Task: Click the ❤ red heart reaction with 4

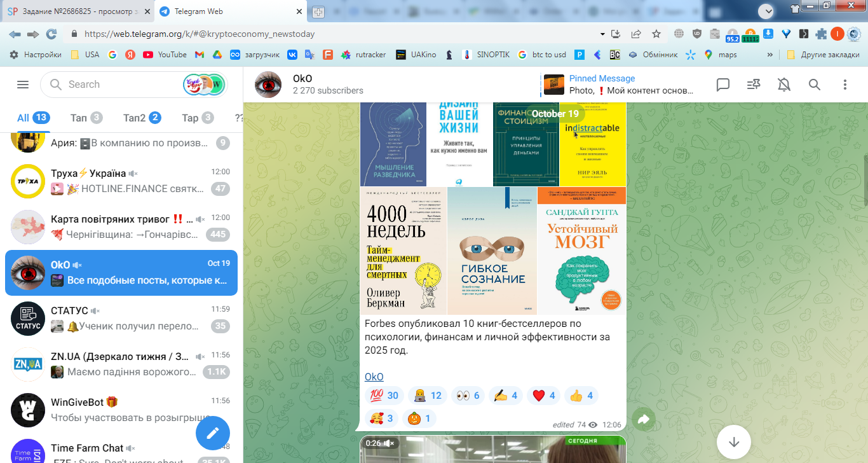Action: (x=544, y=396)
